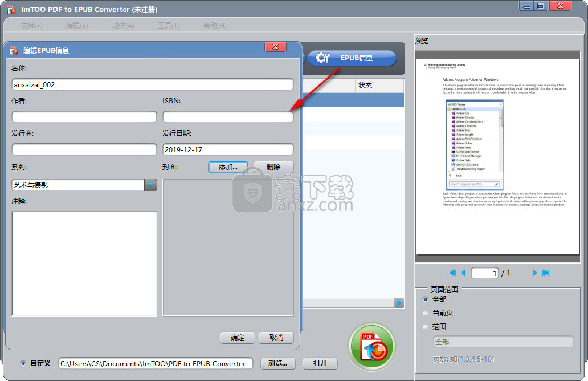Click the preview page number field

485,273
